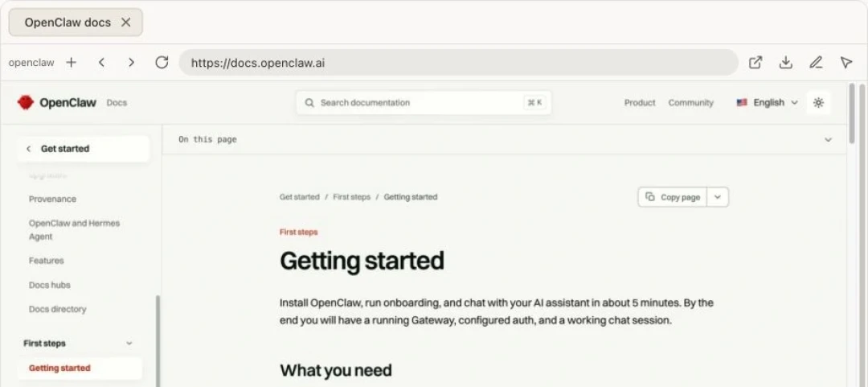The width and height of the screenshot is (868, 387).
Task: Open the Community menu
Action: pyautogui.click(x=691, y=102)
